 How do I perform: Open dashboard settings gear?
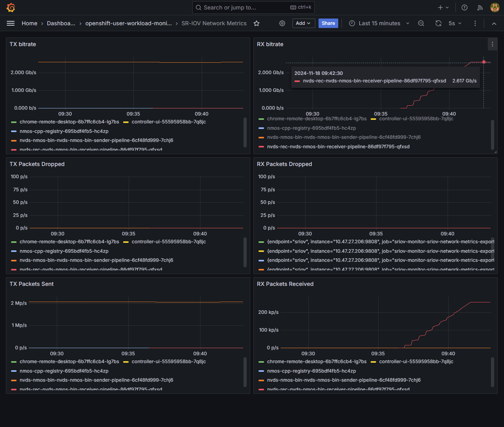(282, 23)
